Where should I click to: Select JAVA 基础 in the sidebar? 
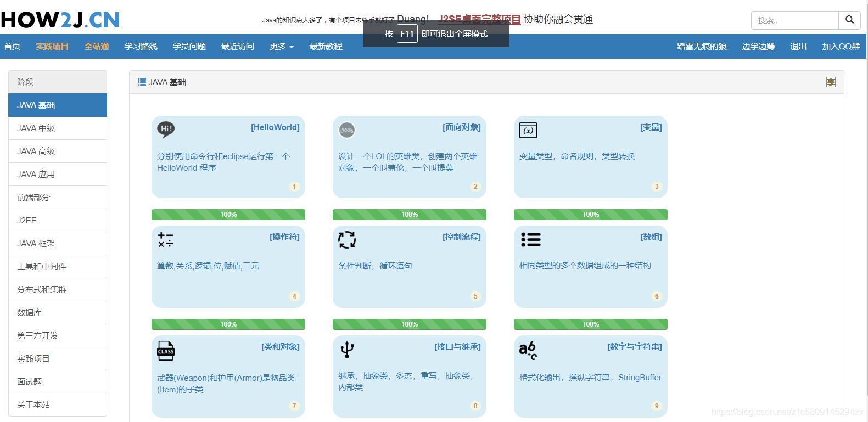tap(58, 105)
